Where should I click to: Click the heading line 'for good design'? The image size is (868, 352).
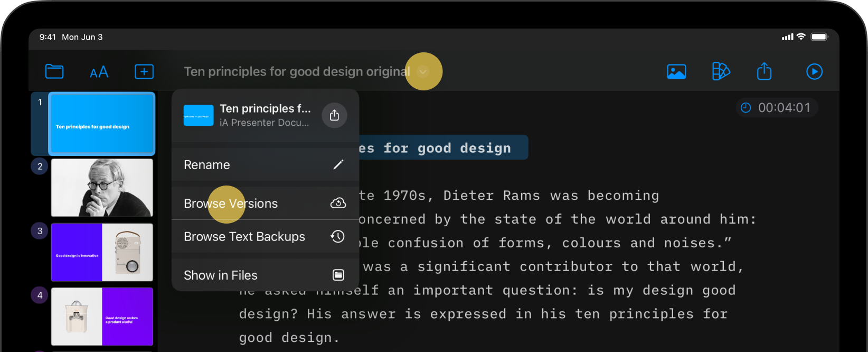pos(447,148)
